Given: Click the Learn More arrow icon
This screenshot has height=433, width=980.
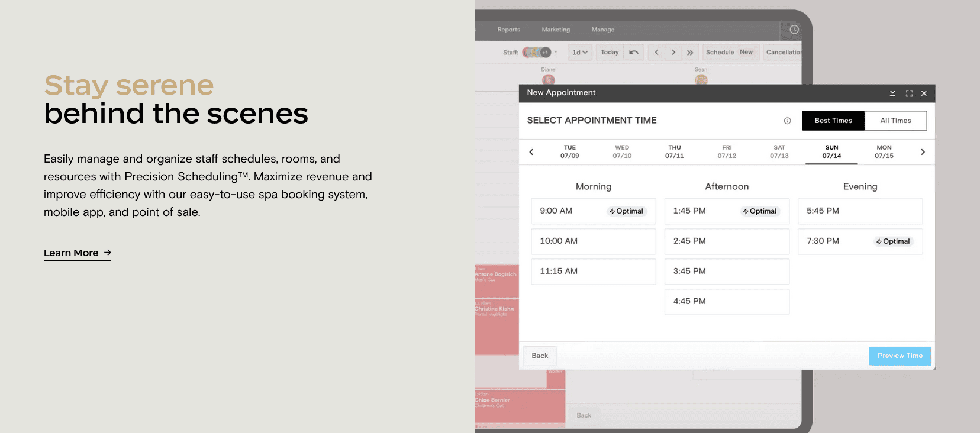Looking at the screenshot, I should (107, 253).
